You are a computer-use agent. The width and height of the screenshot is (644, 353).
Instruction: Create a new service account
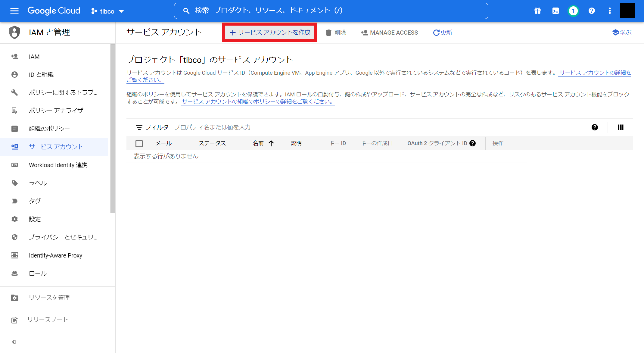pyautogui.click(x=270, y=32)
